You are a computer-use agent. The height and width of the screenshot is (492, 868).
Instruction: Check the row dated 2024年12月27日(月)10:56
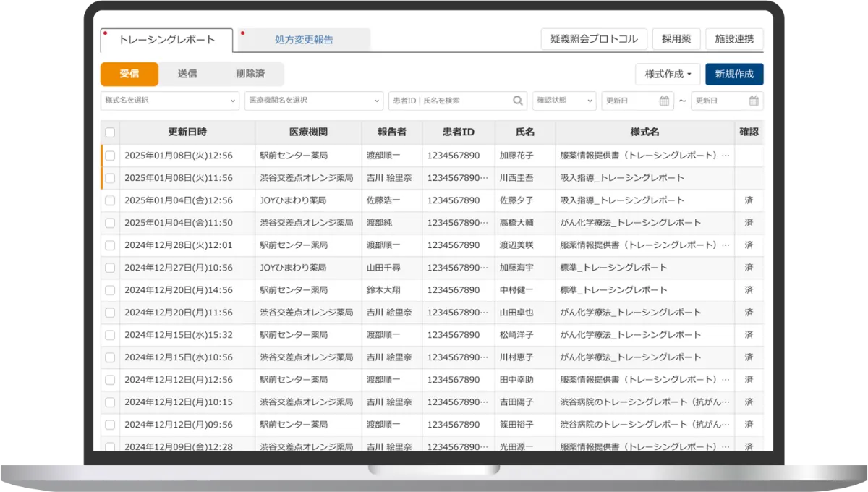(110, 268)
